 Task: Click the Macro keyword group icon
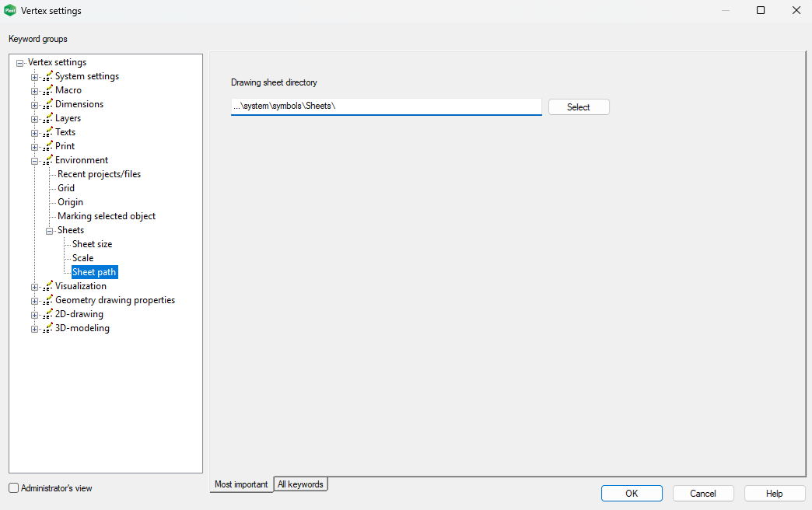pos(48,90)
